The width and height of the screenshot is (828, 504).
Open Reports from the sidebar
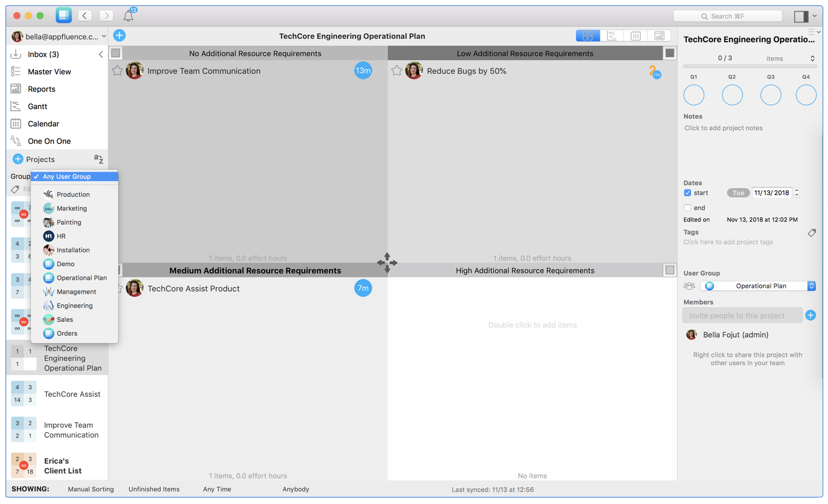(x=41, y=89)
